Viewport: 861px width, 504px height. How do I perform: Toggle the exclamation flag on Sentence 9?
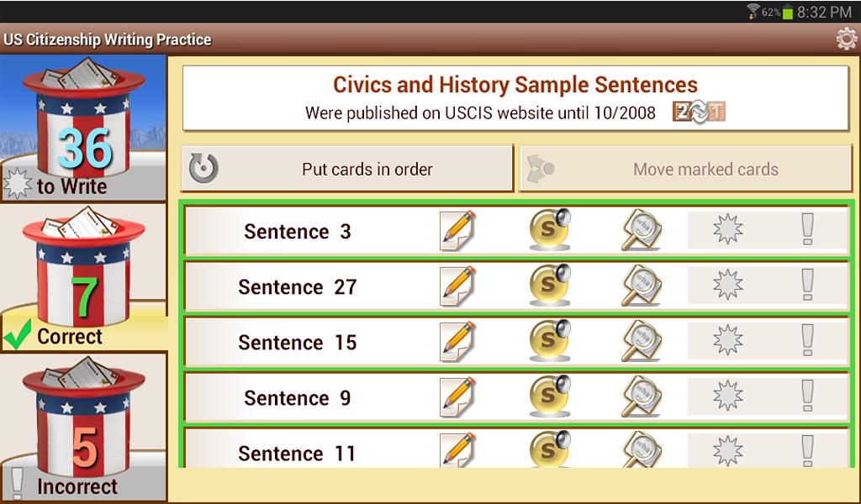tap(807, 396)
